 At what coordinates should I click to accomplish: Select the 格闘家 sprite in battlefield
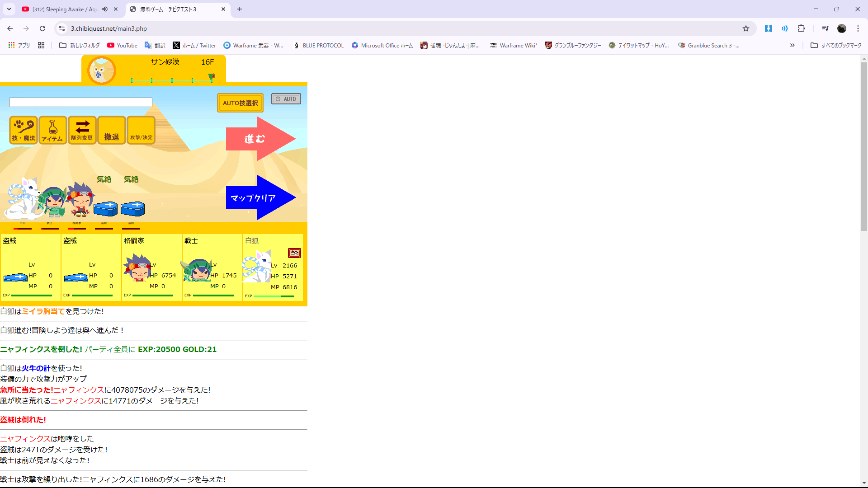80,200
